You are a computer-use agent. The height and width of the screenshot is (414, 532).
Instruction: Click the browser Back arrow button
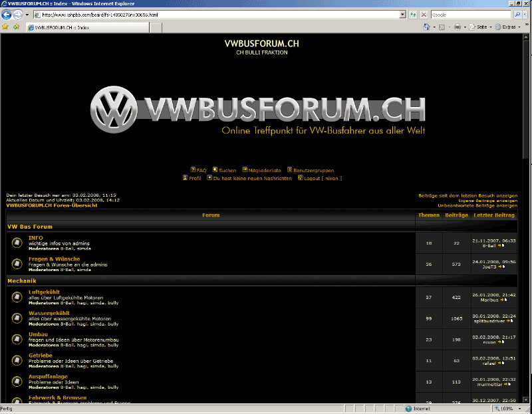tap(7, 15)
